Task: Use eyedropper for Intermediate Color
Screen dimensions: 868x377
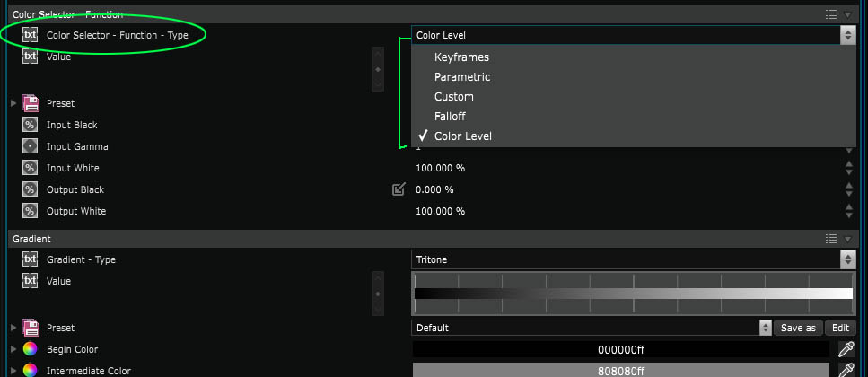Action: pos(846,371)
